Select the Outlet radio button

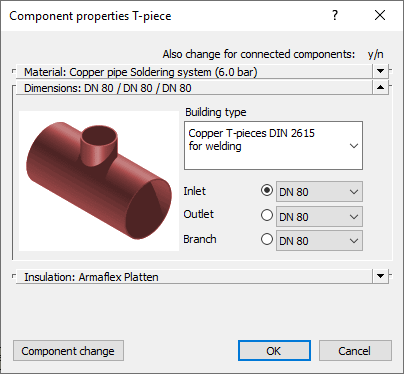pos(267,215)
